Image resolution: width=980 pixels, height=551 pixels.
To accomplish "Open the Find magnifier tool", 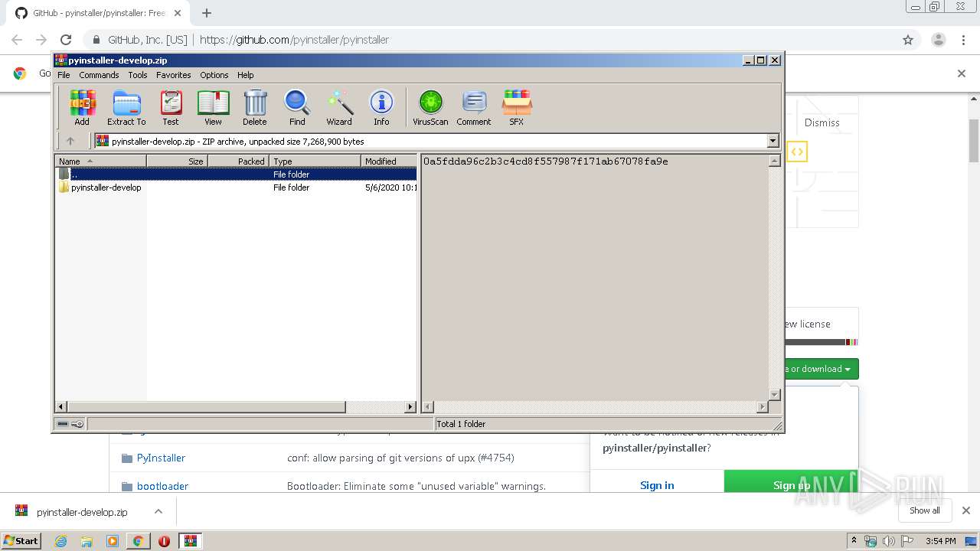I will pyautogui.click(x=297, y=107).
